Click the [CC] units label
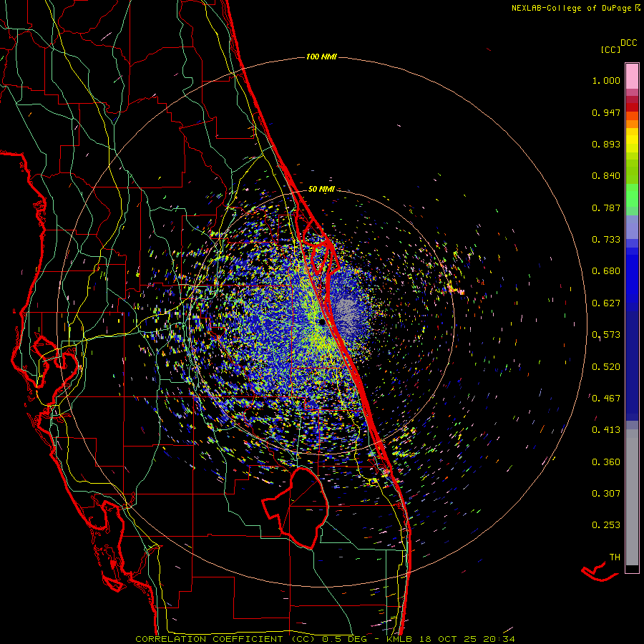This screenshot has height=644, width=644. pos(610,49)
